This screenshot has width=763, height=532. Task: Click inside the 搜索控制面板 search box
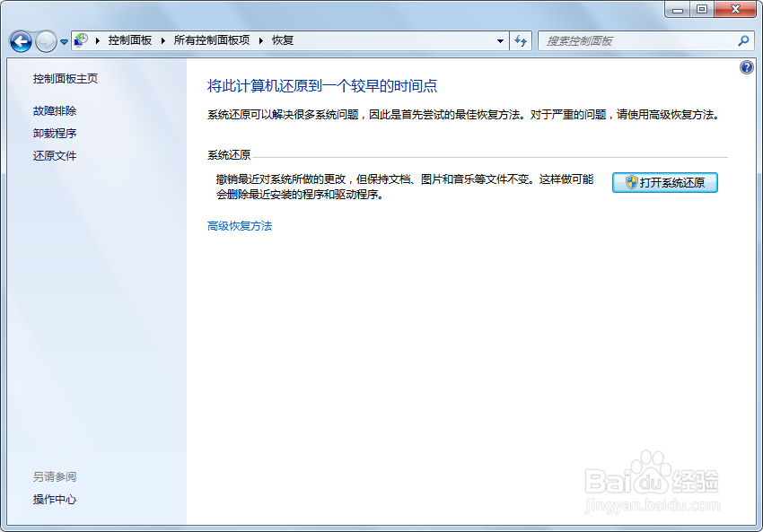(x=628, y=40)
